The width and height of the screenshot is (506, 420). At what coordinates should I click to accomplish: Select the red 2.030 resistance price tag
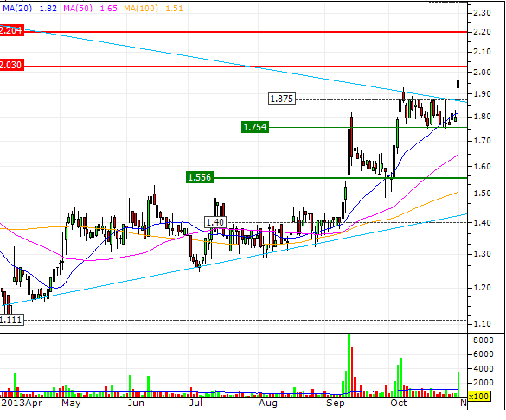click(x=11, y=65)
